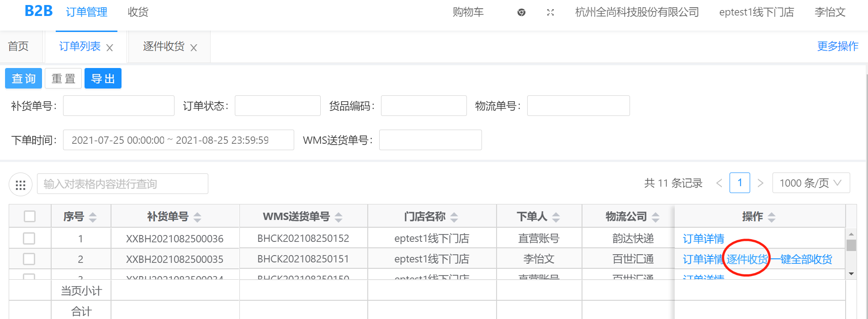Screen dimensions: 868x319
Task: Sort table by 序号 column arrows
Action: click(93, 217)
